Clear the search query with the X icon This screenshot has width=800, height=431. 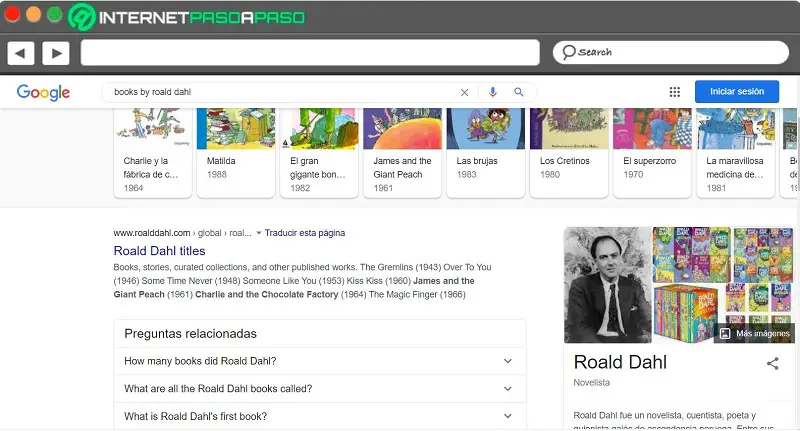464,92
